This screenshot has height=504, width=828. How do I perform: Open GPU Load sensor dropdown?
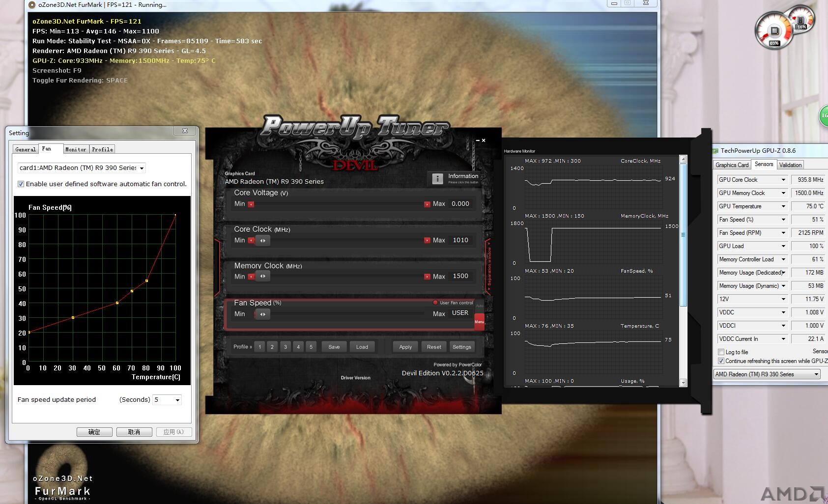(783, 246)
